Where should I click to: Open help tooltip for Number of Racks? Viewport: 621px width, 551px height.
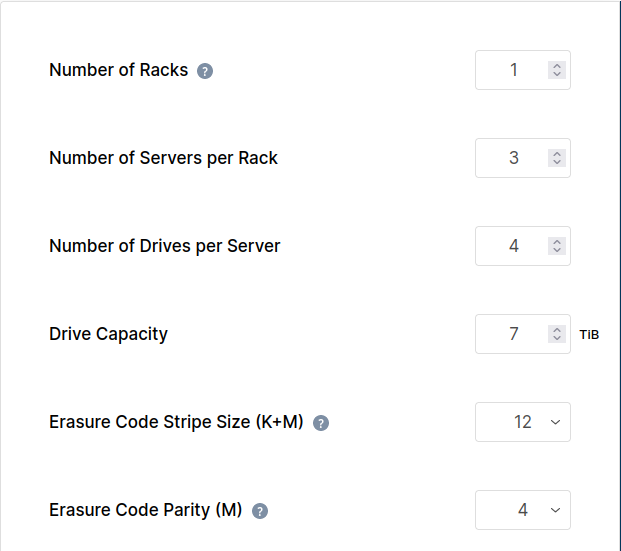(205, 71)
